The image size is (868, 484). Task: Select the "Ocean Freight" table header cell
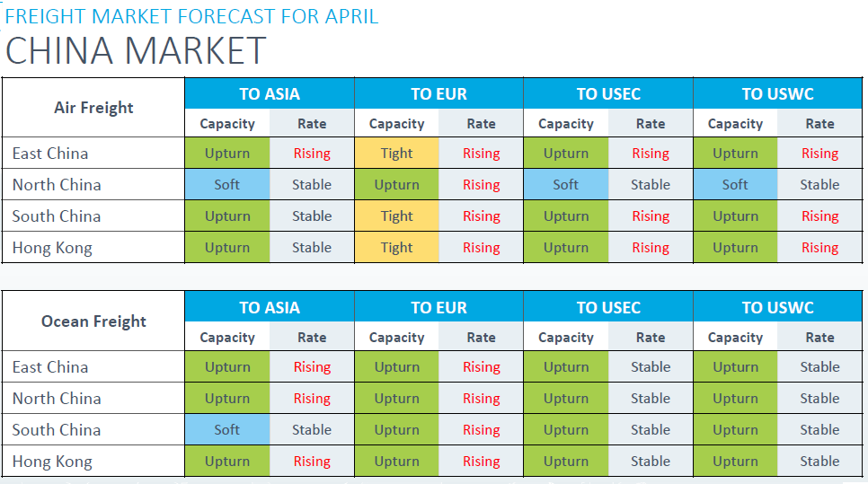point(93,321)
